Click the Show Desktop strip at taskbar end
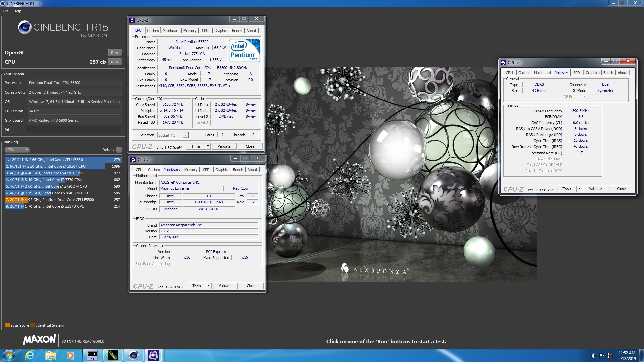644x362 pixels. (642, 355)
